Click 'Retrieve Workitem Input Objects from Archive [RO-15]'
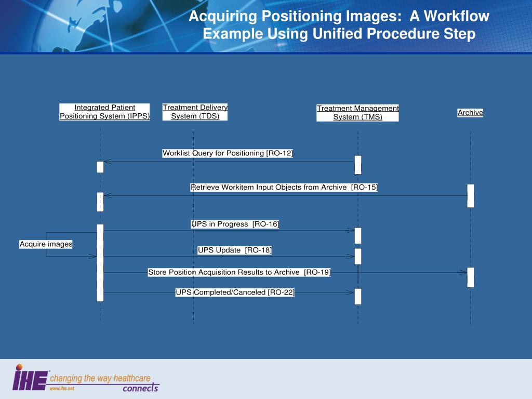Screen dimensions: 532x399 point(284,187)
